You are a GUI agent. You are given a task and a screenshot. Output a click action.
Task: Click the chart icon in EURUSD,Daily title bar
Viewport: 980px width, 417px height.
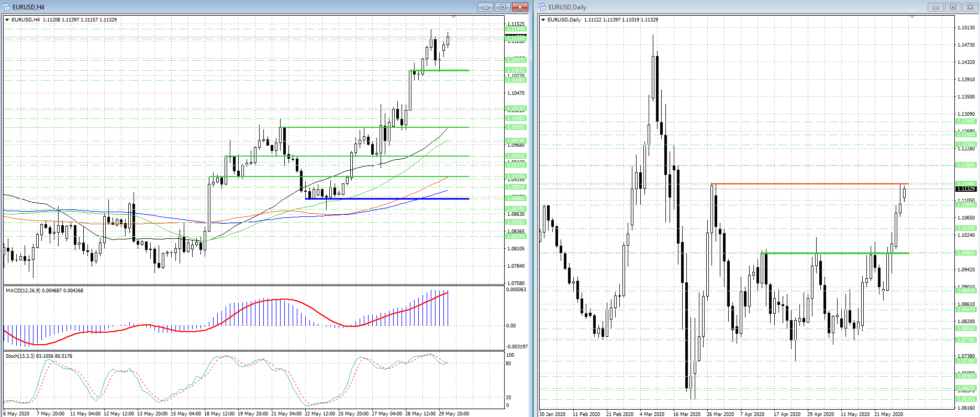coord(543,7)
